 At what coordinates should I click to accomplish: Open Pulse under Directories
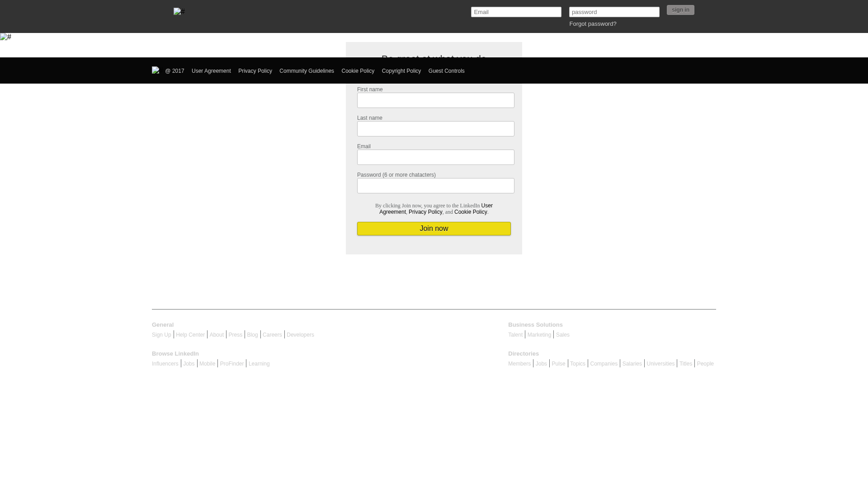click(x=559, y=364)
